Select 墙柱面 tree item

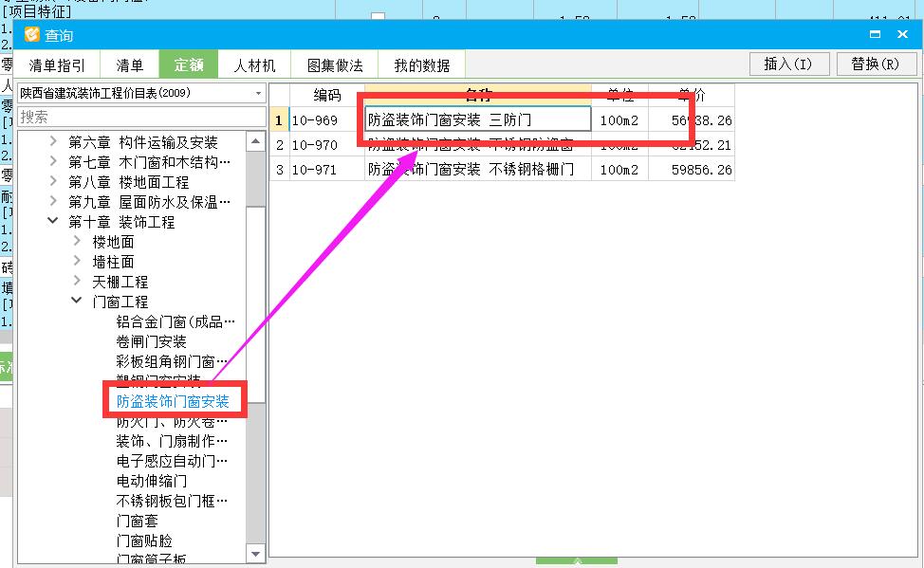point(113,262)
